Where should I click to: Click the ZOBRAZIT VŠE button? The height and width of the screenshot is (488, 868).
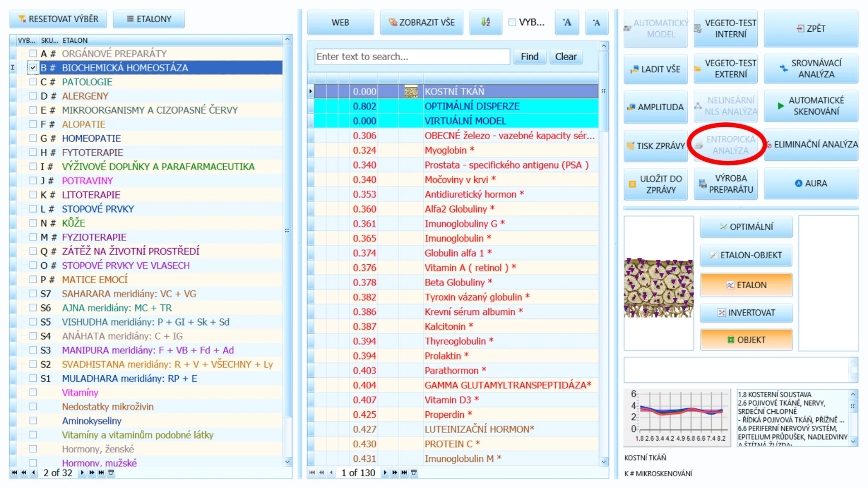click(421, 22)
